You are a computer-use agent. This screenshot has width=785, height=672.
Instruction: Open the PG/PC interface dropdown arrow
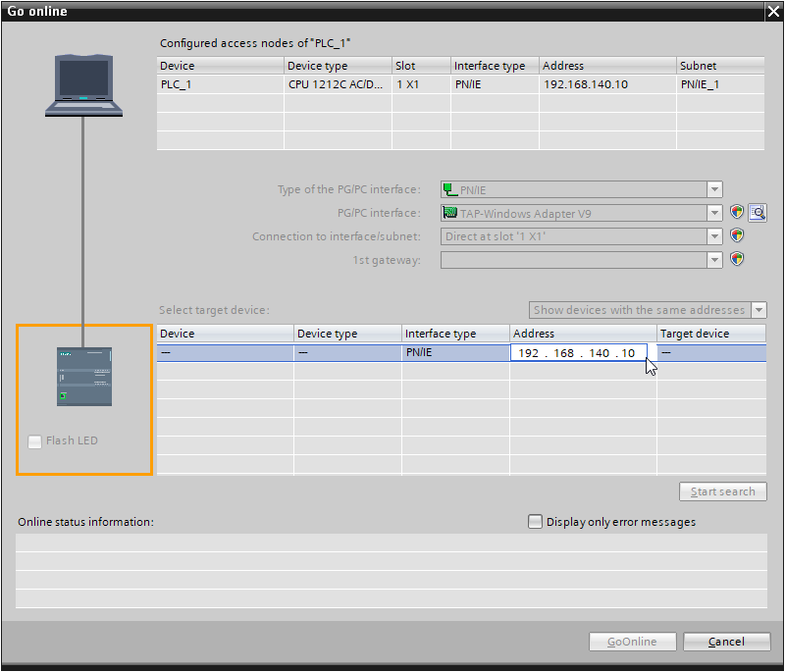click(714, 213)
